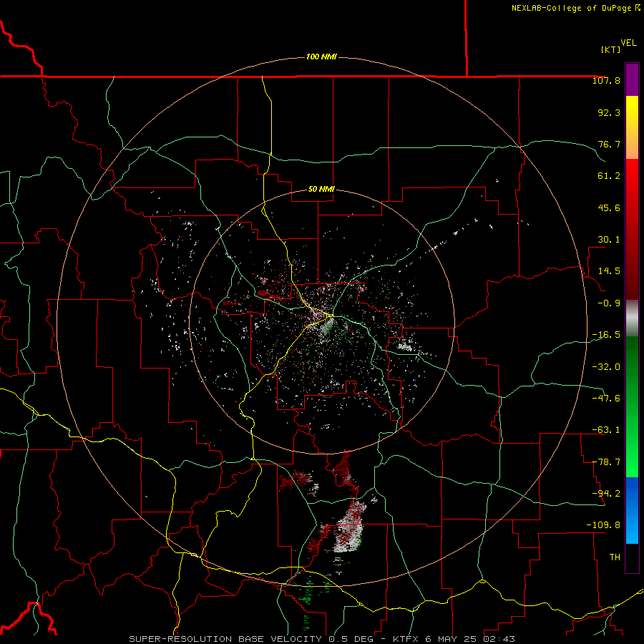Click the 50 NMI range ring label
The height and width of the screenshot is (644, 644).
coord(321,189)
